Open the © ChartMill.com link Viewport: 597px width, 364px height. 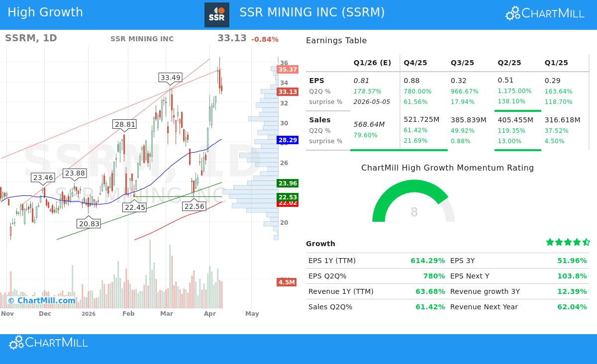click(42, 300)
